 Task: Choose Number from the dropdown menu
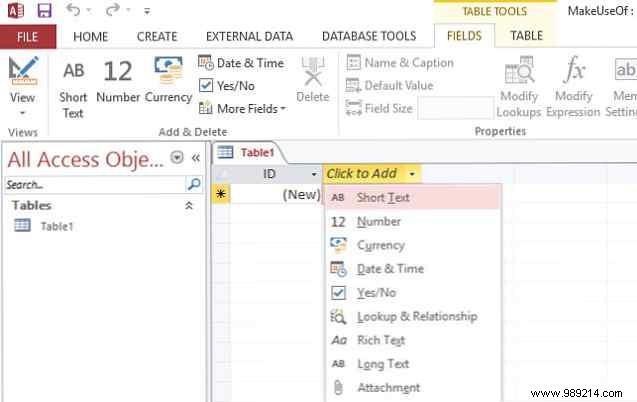413,221
